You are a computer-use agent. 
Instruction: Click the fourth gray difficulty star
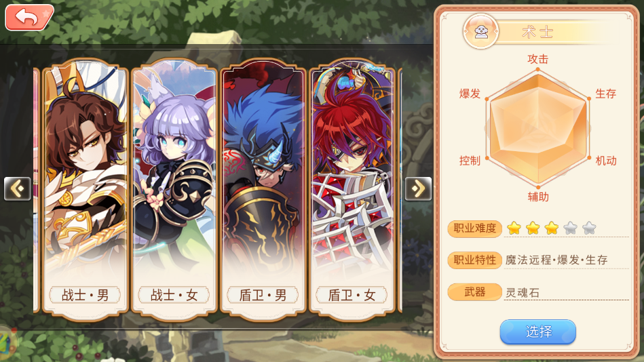pos(571,228)
